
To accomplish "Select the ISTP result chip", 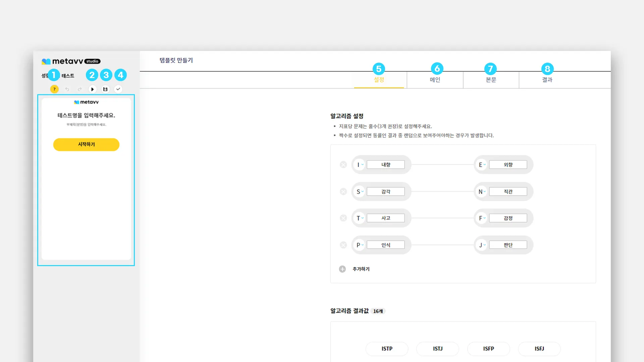I will pyautogui.click(x=387, y=349).
